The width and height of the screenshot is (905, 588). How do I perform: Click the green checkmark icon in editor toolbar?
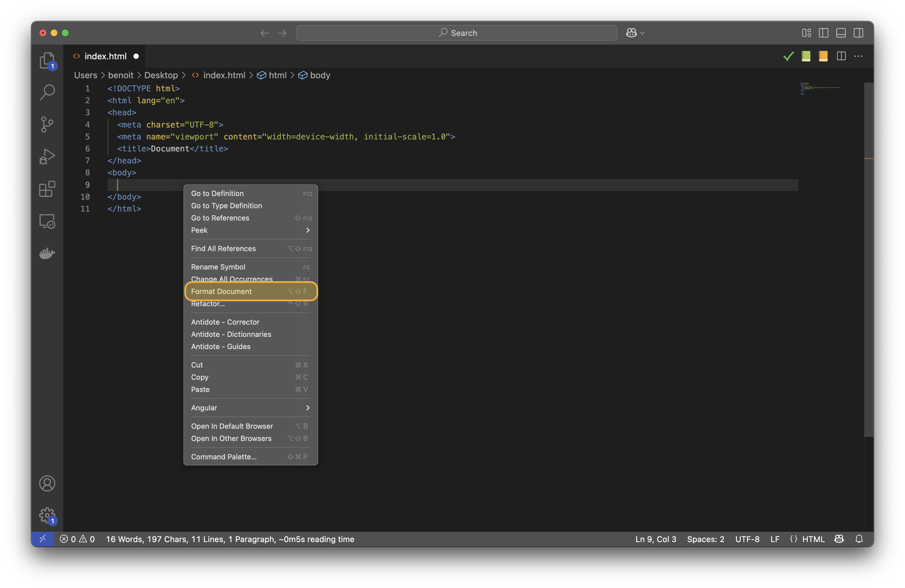point(789,56)
